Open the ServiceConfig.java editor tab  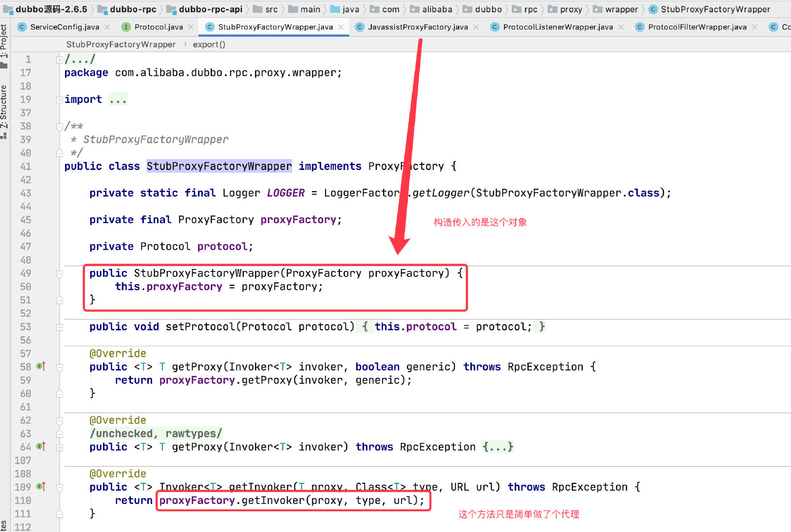[x=65, y=27]
